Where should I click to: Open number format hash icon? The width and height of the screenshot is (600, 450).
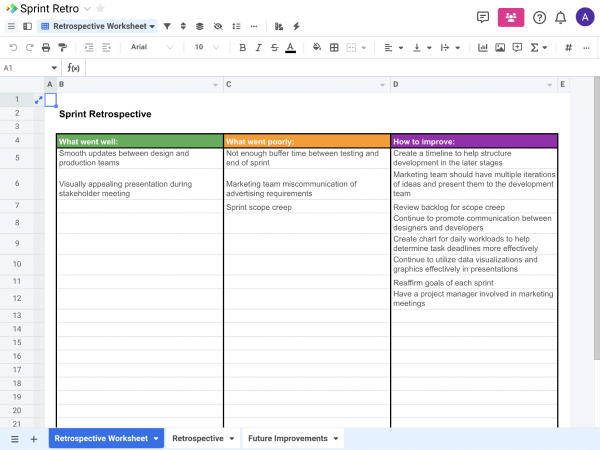(x=569, y=47)
